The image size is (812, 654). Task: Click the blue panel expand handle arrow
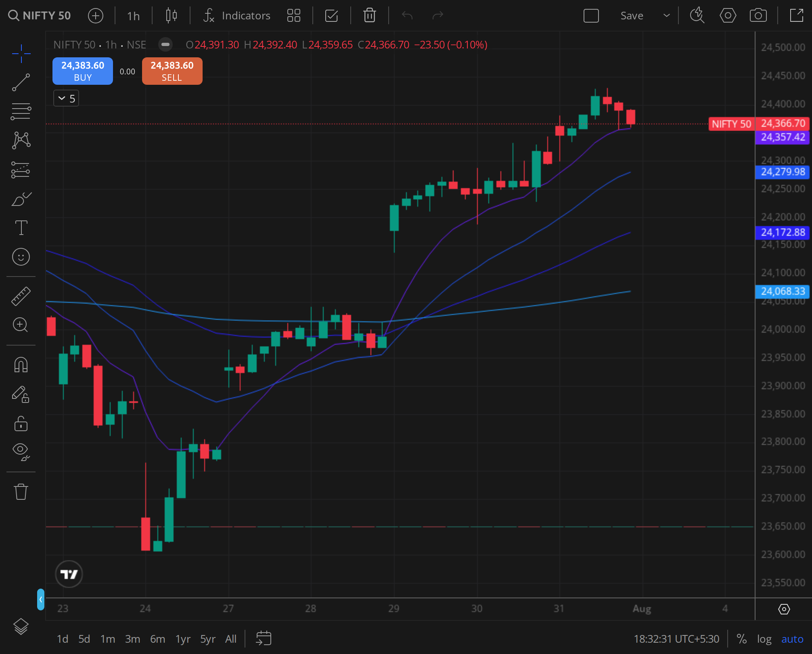point(40,599)
